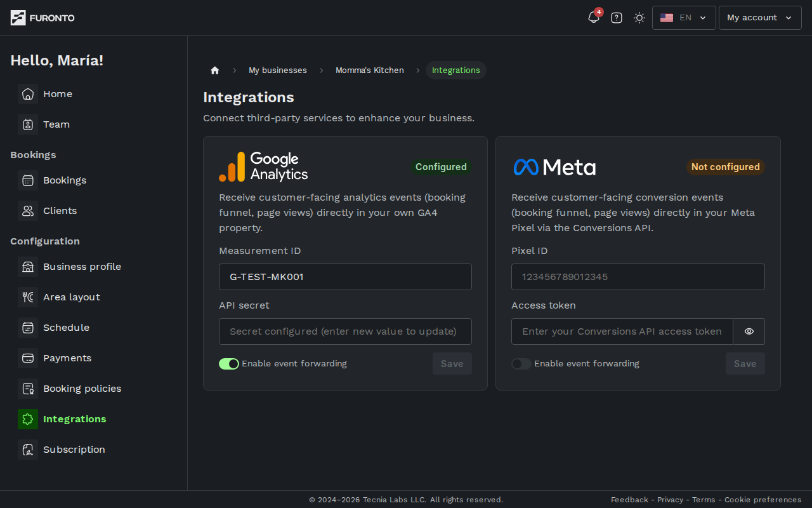This screenshot has width=812, height=508.
Task: Select Bookings item label
Action: click(x=65, y=180)
